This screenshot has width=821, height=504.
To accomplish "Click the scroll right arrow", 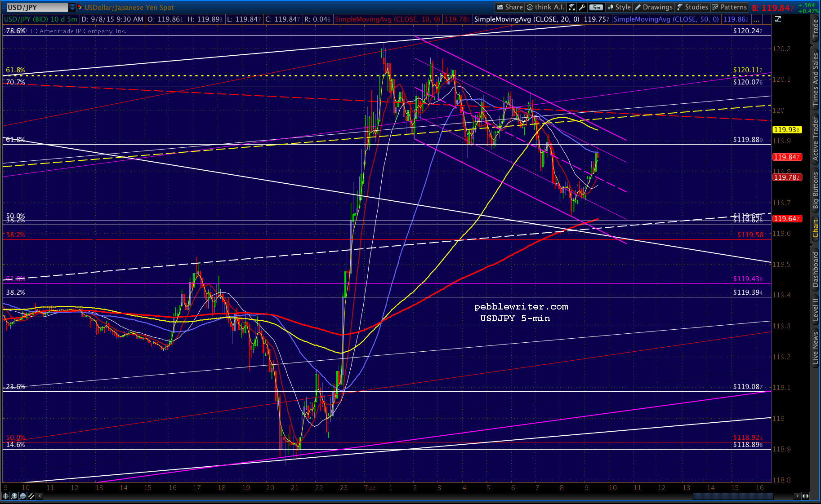I will (x=797, y=496).
